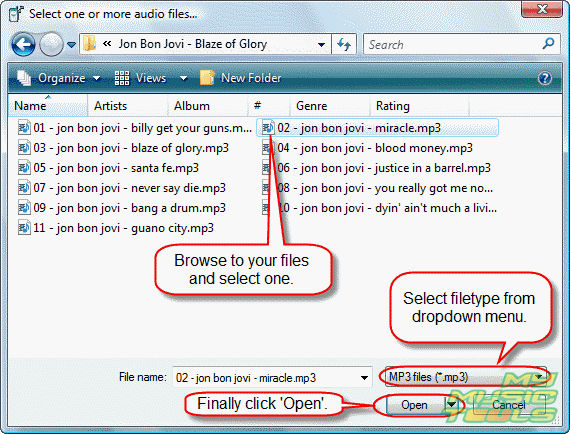Sort by the Rating column header
The image size is (570, 434).
(x=420, y=106)
